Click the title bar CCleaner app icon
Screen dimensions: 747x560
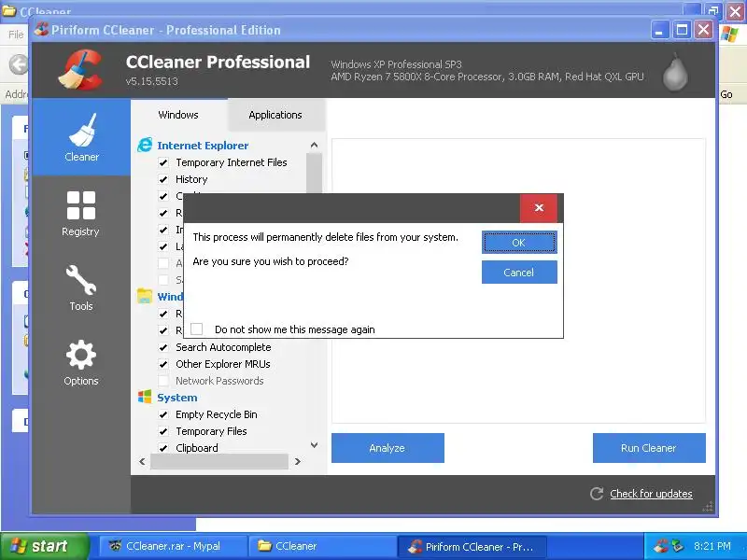pos(41,30)
